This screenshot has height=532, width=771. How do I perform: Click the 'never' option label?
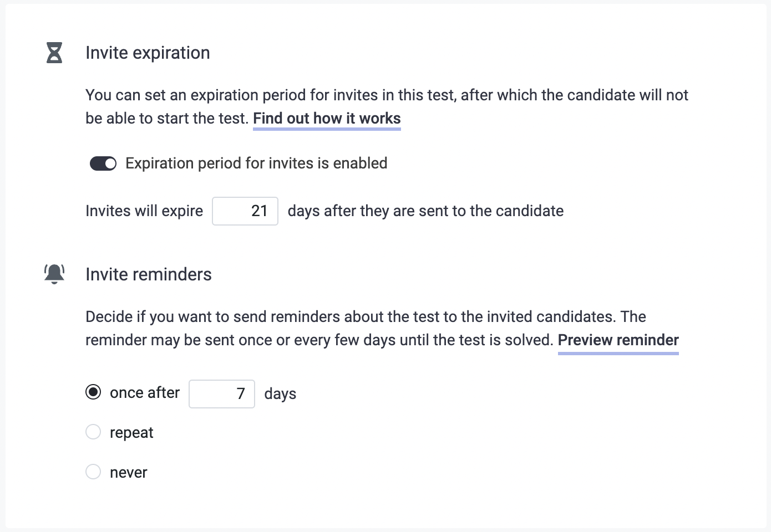click(129, 473)
